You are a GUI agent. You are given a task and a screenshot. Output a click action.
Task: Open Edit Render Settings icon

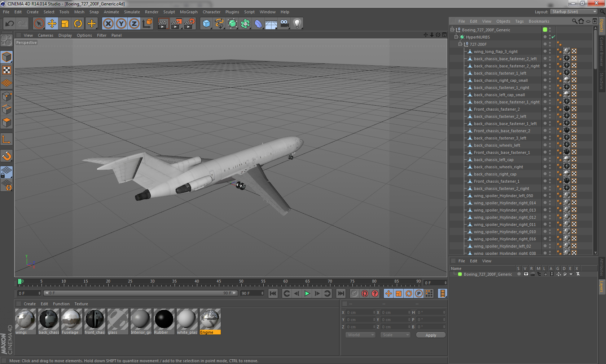[189, 24]
